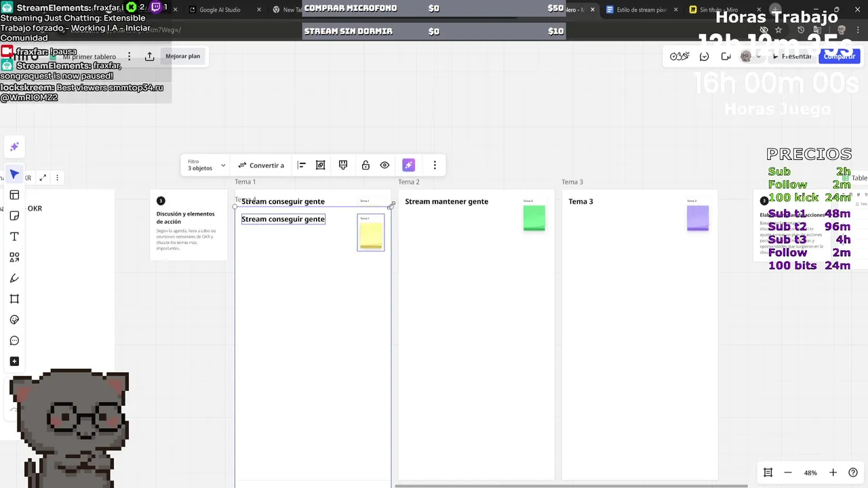Lock the selected objects
The height and width of the screenshot is (488, 868).
[x=366, y=165]
